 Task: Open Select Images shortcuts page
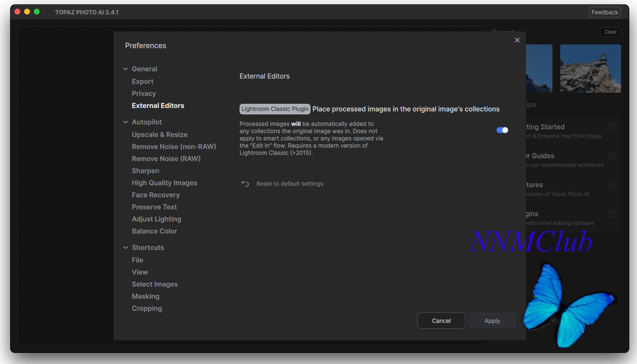pos(155,284)
